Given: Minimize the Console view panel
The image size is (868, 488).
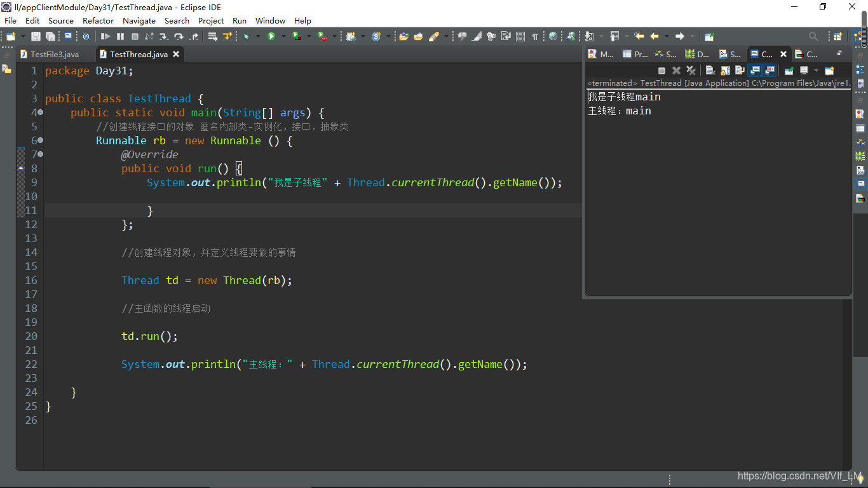Looking at the screenshot, I should 839,53.
